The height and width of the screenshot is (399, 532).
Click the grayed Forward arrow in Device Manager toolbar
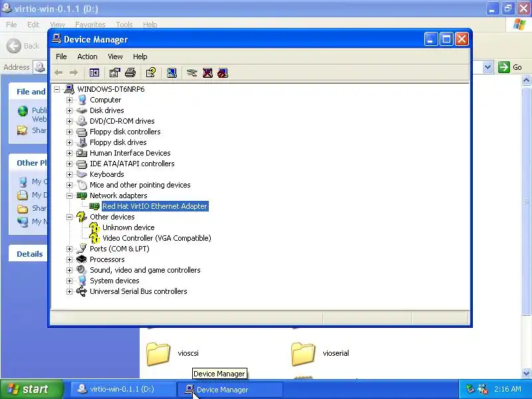74,72
